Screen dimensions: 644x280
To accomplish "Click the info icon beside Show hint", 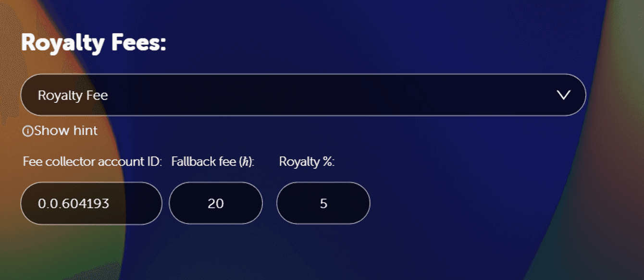I will tap(27, 131).
